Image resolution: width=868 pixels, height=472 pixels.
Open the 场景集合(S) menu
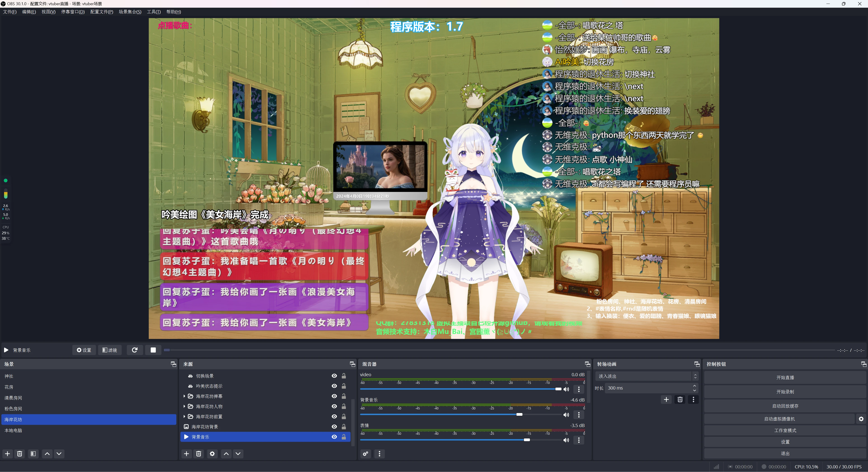(x=130, y=12)
